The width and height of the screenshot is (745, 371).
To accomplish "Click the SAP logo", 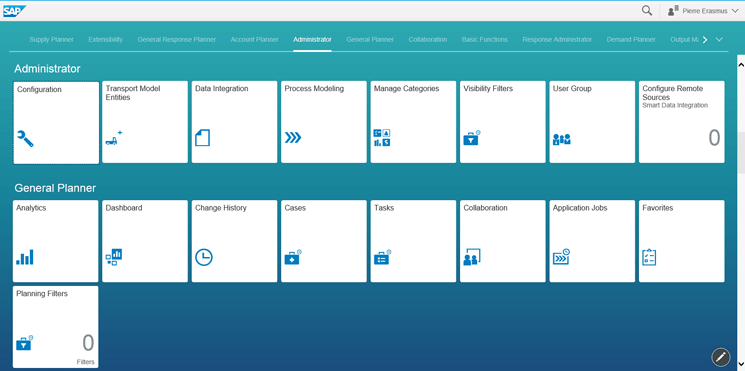I will 15,11.
